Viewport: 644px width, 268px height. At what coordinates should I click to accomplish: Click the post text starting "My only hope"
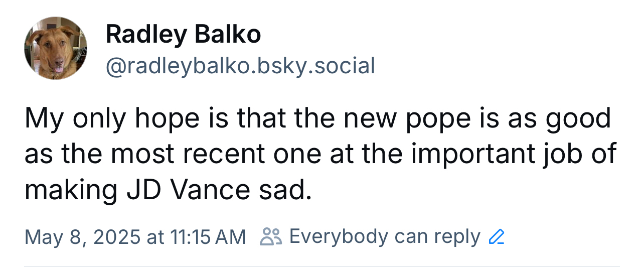[318, 154]
